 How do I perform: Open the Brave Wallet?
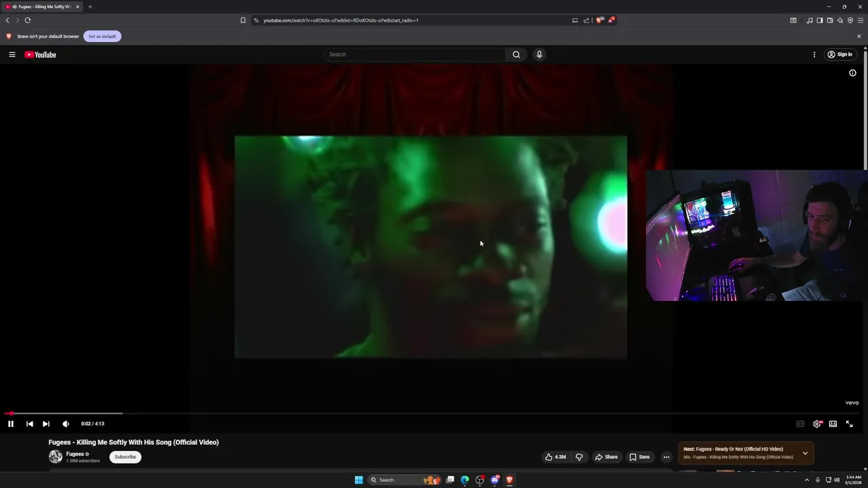830,20
